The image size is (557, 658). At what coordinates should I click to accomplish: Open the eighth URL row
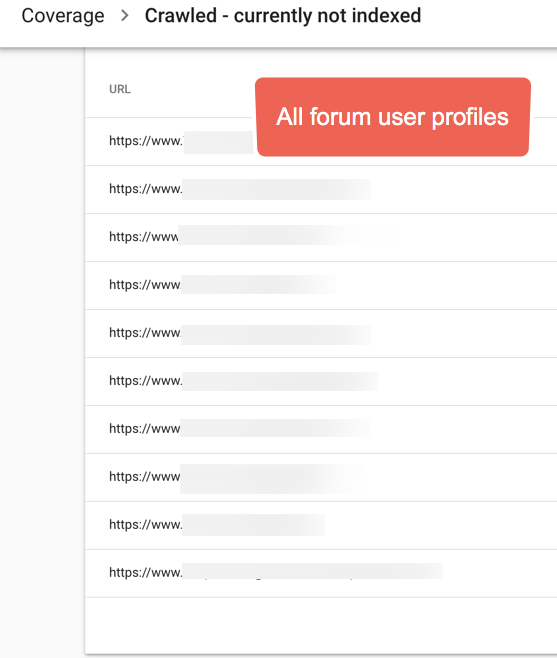pyautogui.click(x=321, y=477)
